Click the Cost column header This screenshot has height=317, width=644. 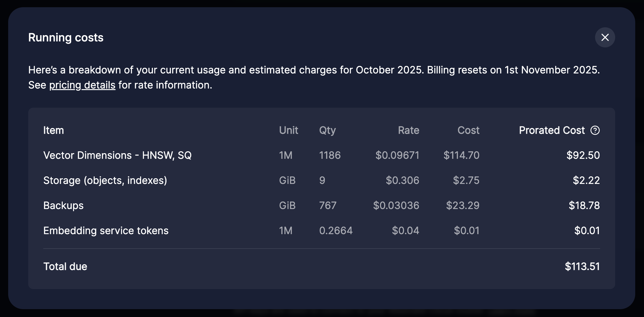tap(468, 130)
